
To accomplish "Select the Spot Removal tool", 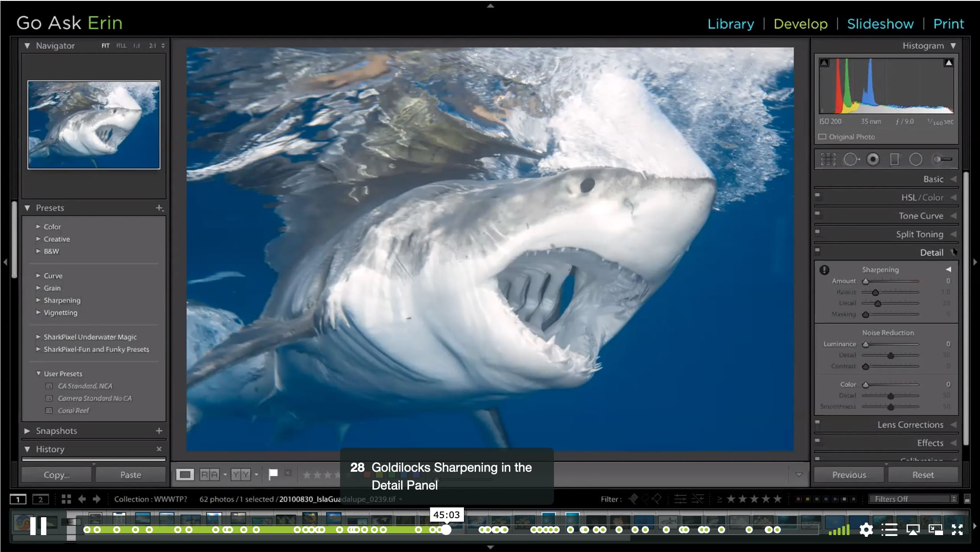I will [851, 159].
